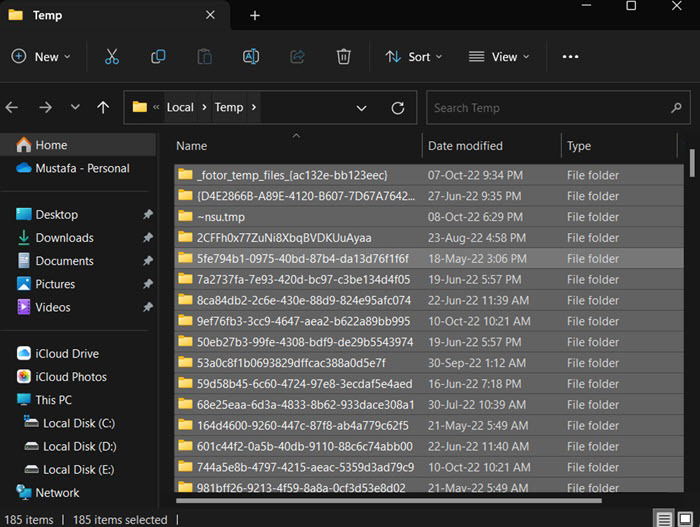
Task: Click the Rename icon in toolbar
Action: tap(250, 57)
